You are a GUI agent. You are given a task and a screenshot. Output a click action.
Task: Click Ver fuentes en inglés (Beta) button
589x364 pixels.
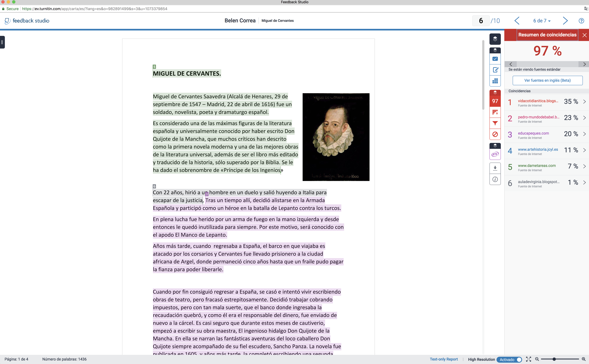[547, 80]
